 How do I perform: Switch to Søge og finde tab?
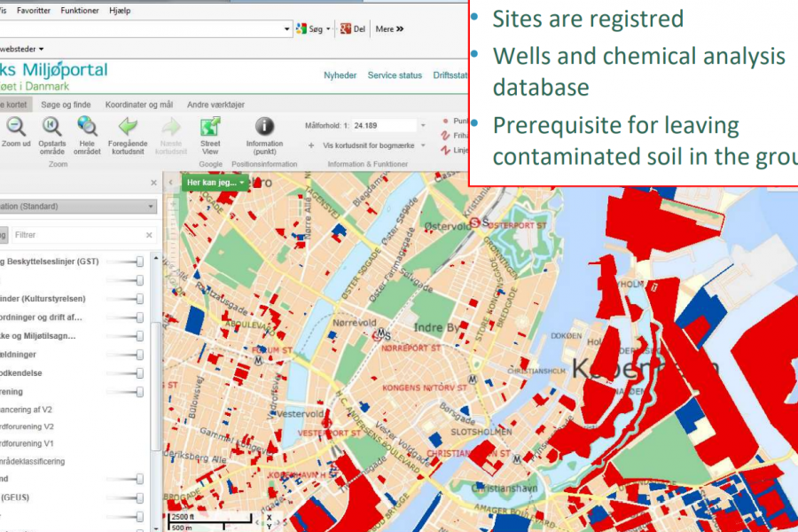pos(66,105)
